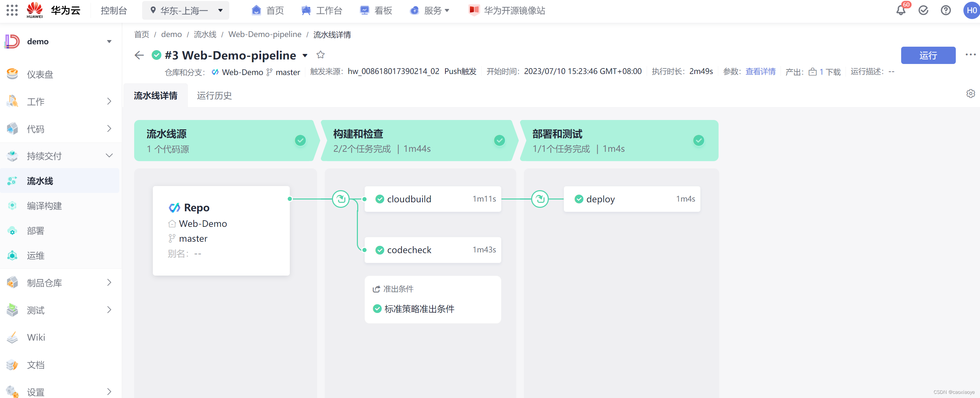Switch to the 运行历史 tab
Screen dimensions: 980x398
click(214, 95)
